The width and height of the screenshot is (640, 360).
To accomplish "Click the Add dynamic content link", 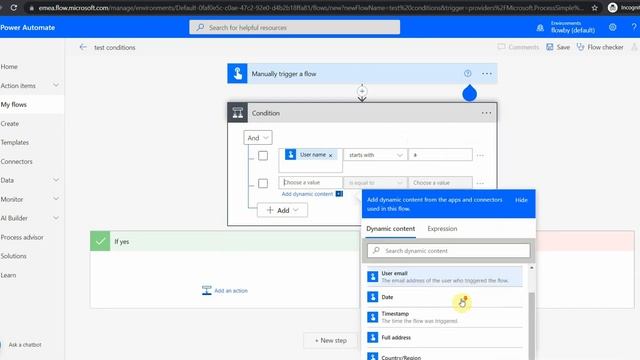I will pyautogui.click(x=307, y=194).
